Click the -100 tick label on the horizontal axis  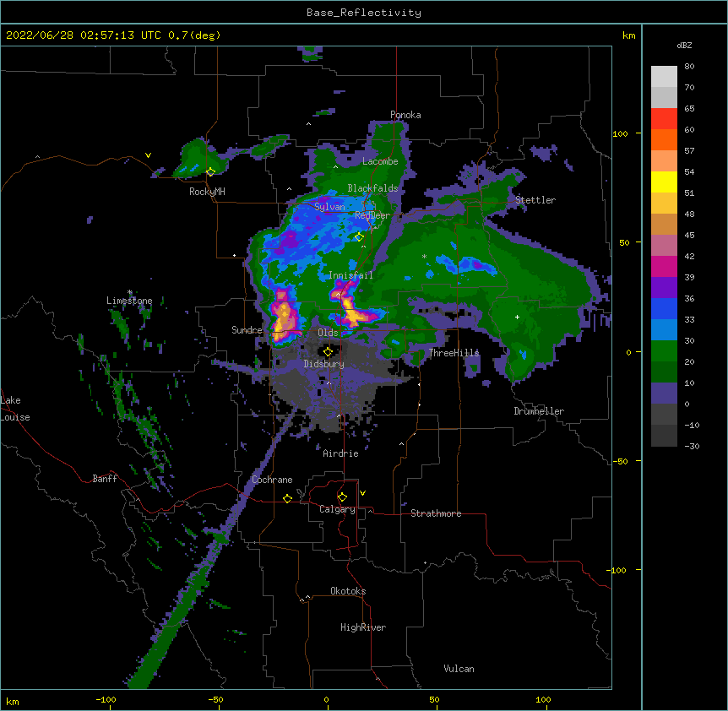(x=106, y=699)
